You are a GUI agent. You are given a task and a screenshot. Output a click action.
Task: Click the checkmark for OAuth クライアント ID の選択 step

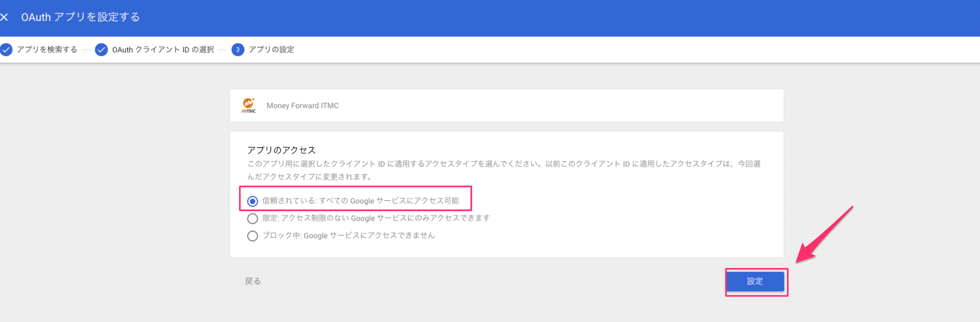101,50
